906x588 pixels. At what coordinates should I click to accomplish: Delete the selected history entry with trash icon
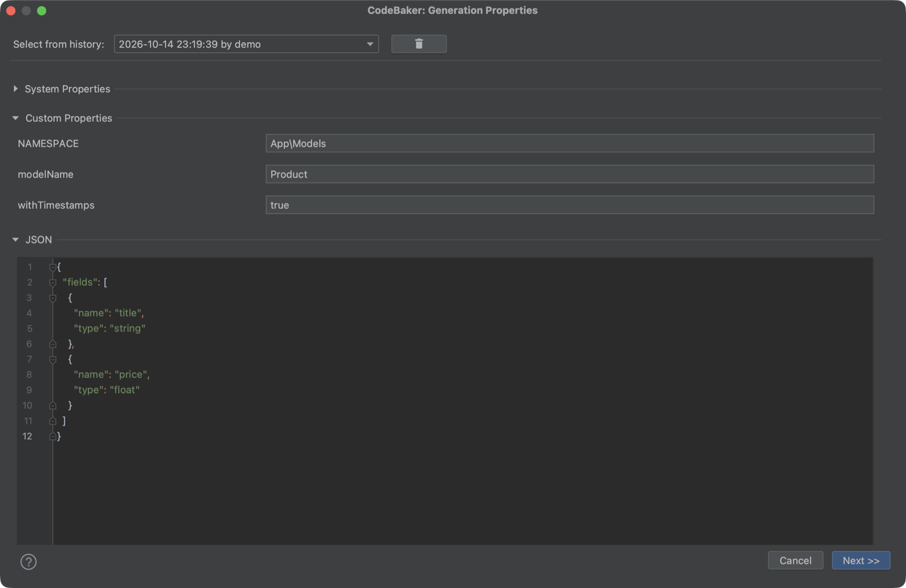419,44
